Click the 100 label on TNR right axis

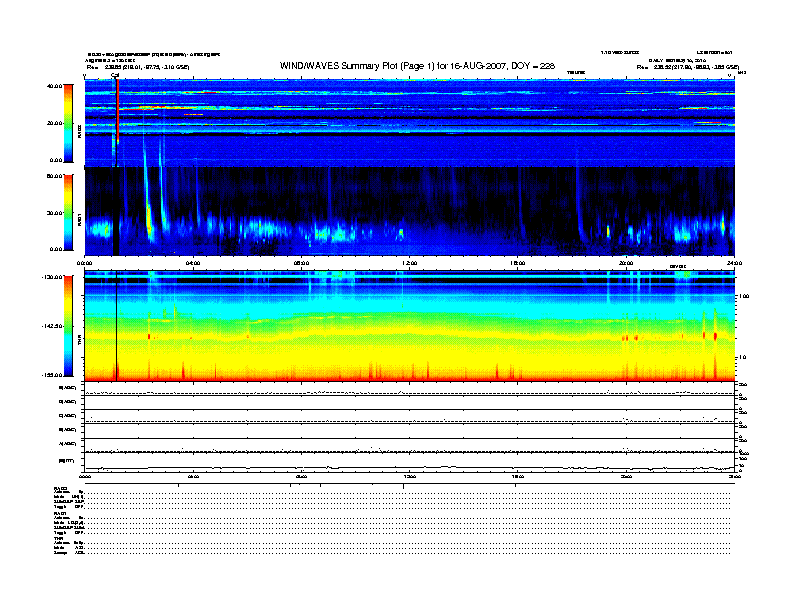(744, 296)
